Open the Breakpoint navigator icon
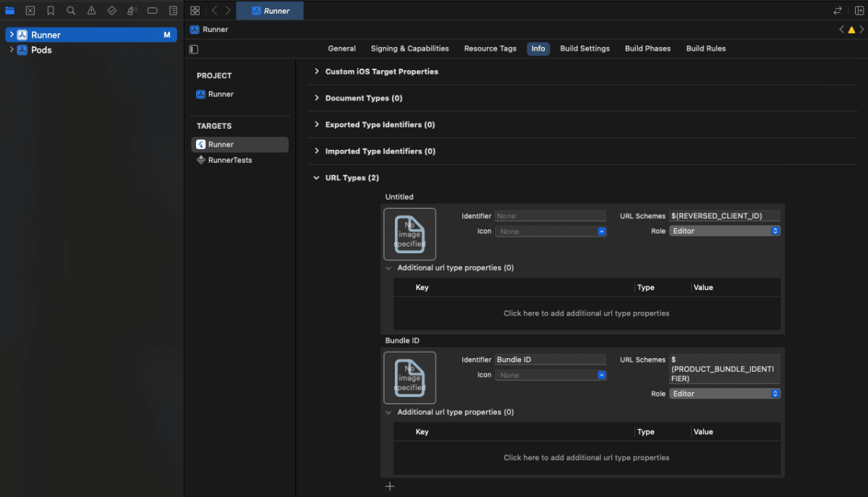 coord(153,11)
